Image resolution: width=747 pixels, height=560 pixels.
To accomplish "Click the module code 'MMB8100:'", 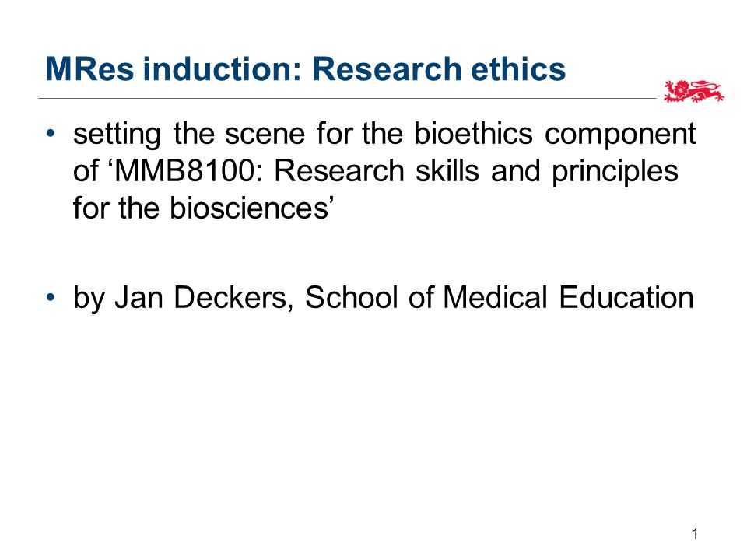I will (188, 171).
